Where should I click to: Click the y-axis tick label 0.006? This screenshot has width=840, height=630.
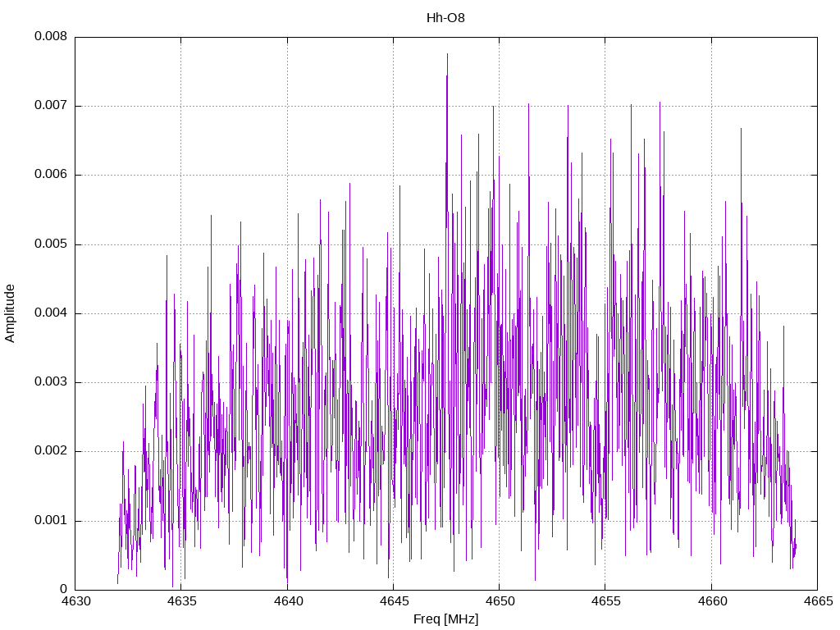51,174
